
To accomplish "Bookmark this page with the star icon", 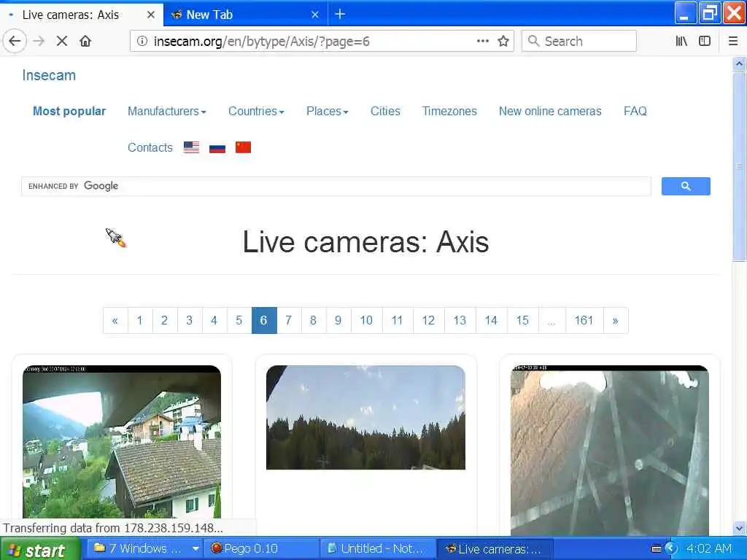I will 503,41.
